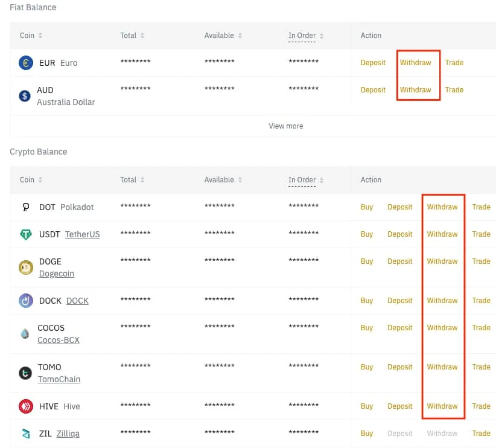This screenshot has width=496, height=448.
Task: Withdraw from the EUR balance
Action: click(415, 63)
